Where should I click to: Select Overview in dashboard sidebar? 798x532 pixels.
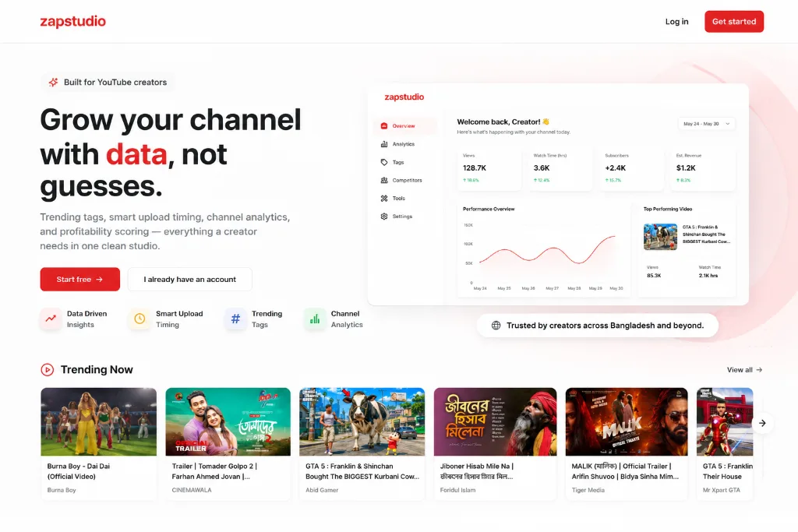click(405, 125)
